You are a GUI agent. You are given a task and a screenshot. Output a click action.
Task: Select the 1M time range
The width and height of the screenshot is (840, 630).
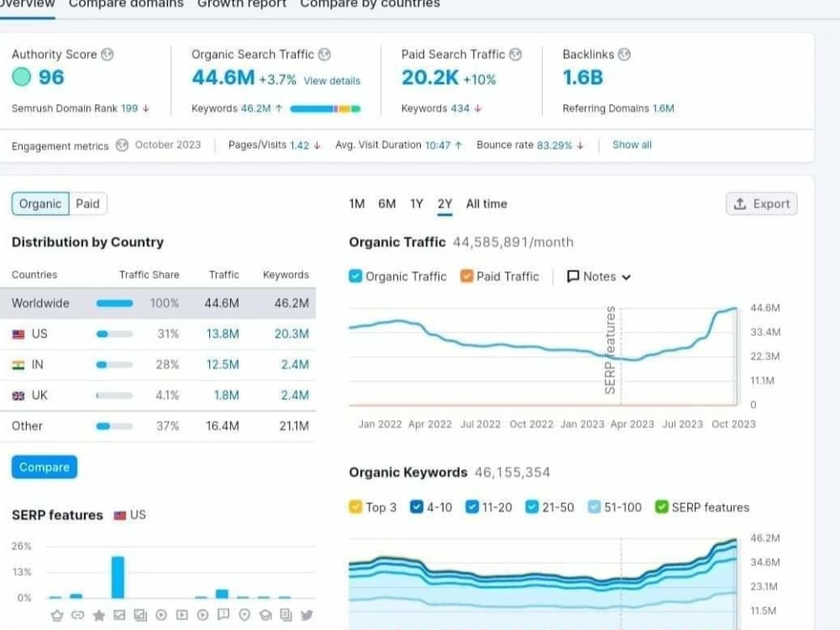pyautogui.click(x=357, y=204)
